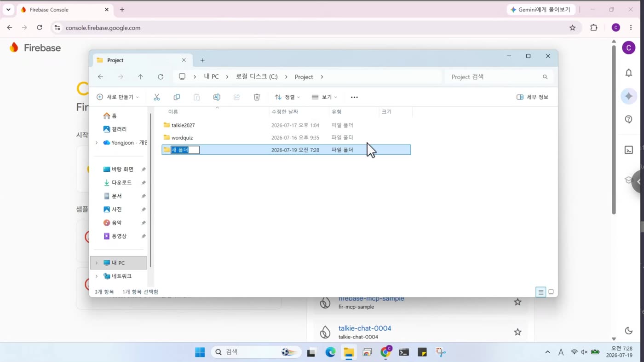The width and height of the screenshot is (644, 362).
Task: Open the three-dot more options menu in Explorer
Action: click(354, 97)
